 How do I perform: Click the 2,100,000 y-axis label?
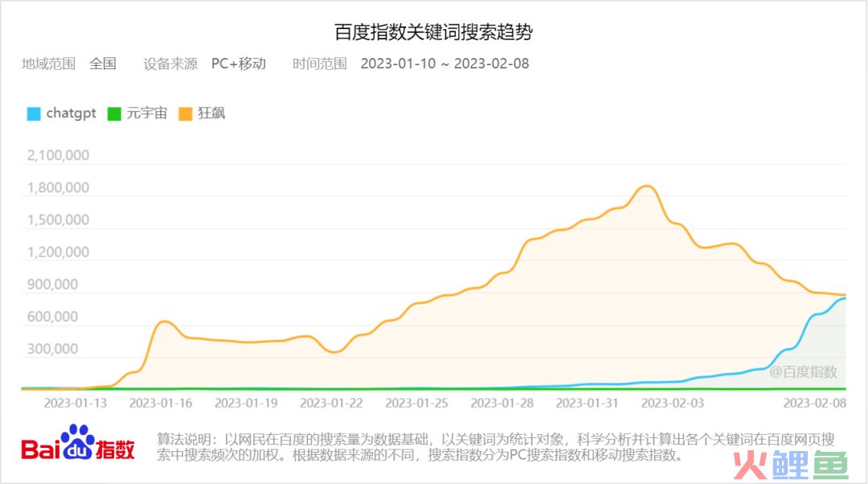click(x=58, y=155)
